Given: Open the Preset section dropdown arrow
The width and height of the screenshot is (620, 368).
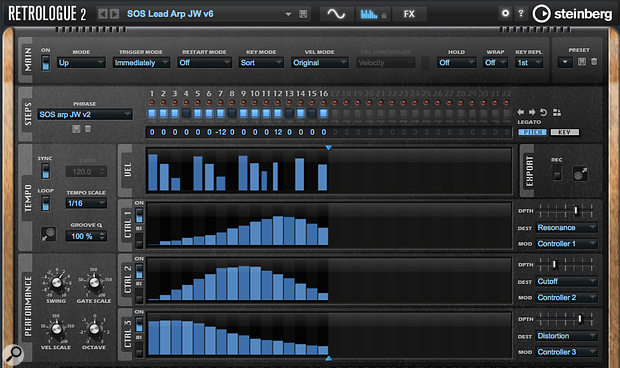Looking at the screenshot, I should [565, 62].
